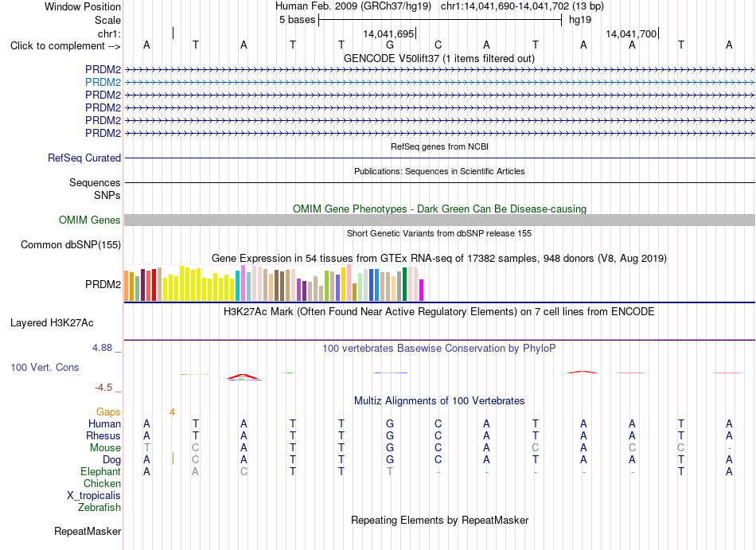Image resolution: width=756 pixels, height=550 pixels.
Task: Click the Dog species label
Action: tap(111, 460)
